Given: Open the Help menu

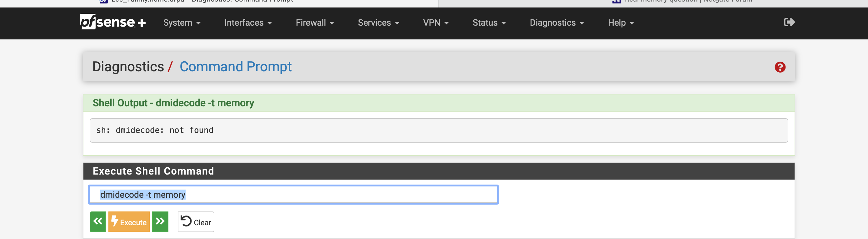Looking at the screenshot, I should tap(621, 23).
